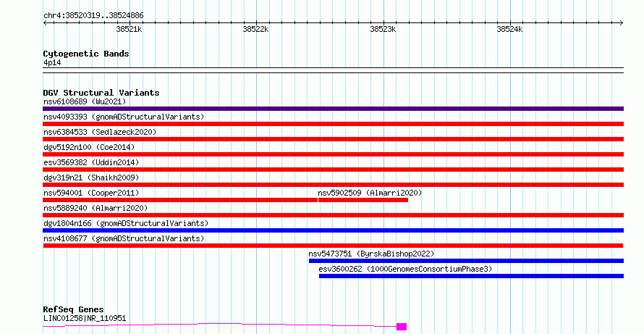Viewport: 644px width, 334px height.
Task: Click the RefSeq Genes track title
Action: pyautogui.click(x=73, y=309)
